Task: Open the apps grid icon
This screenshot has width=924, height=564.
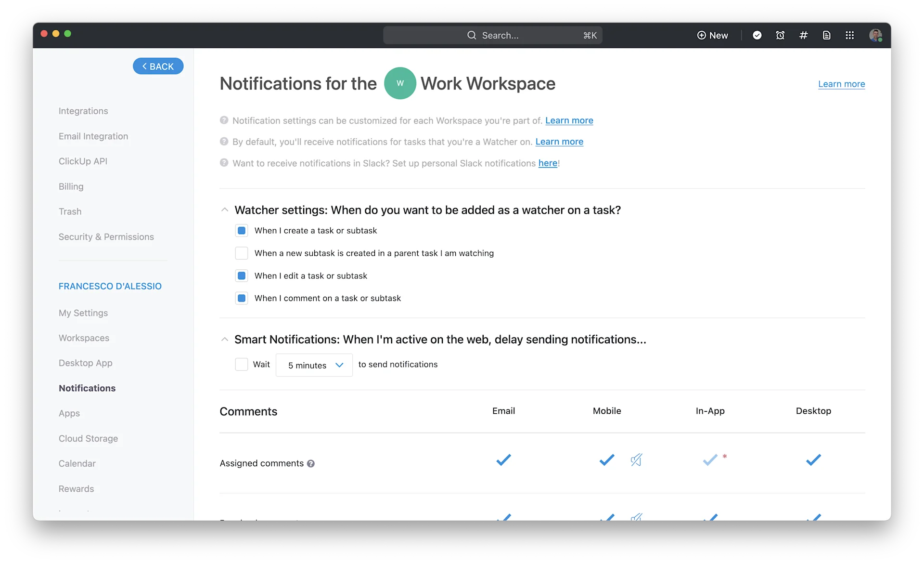Action: point(850,35)
